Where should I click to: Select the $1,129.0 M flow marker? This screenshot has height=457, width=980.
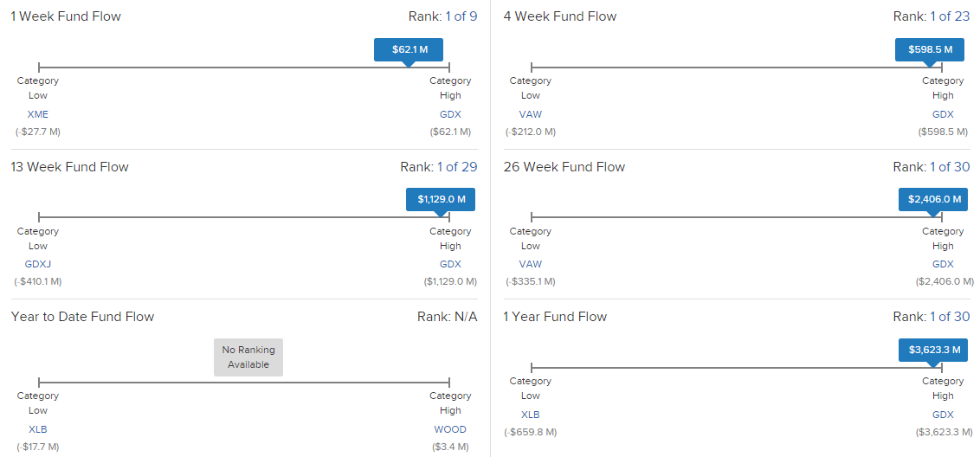click(441, 199)
